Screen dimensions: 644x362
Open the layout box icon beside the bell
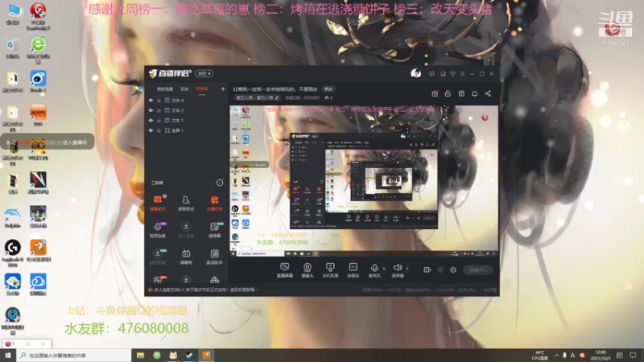pos(461,93)
